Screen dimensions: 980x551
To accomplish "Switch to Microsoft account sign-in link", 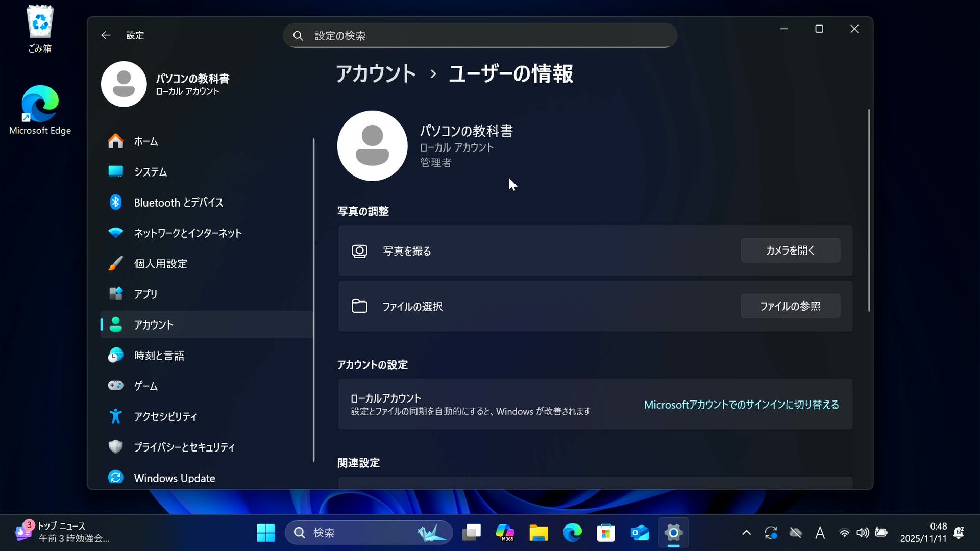I will pyautogui.click(x=741, y=405).
